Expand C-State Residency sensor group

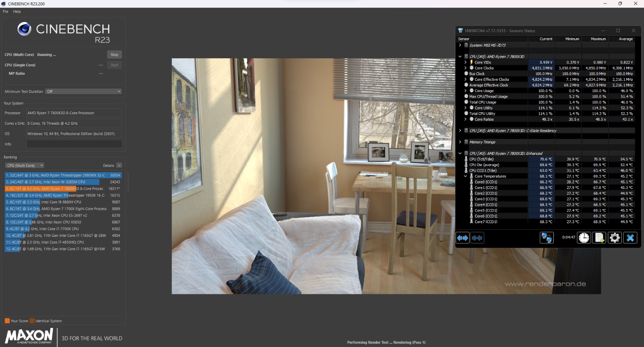(x=460, y=131)
